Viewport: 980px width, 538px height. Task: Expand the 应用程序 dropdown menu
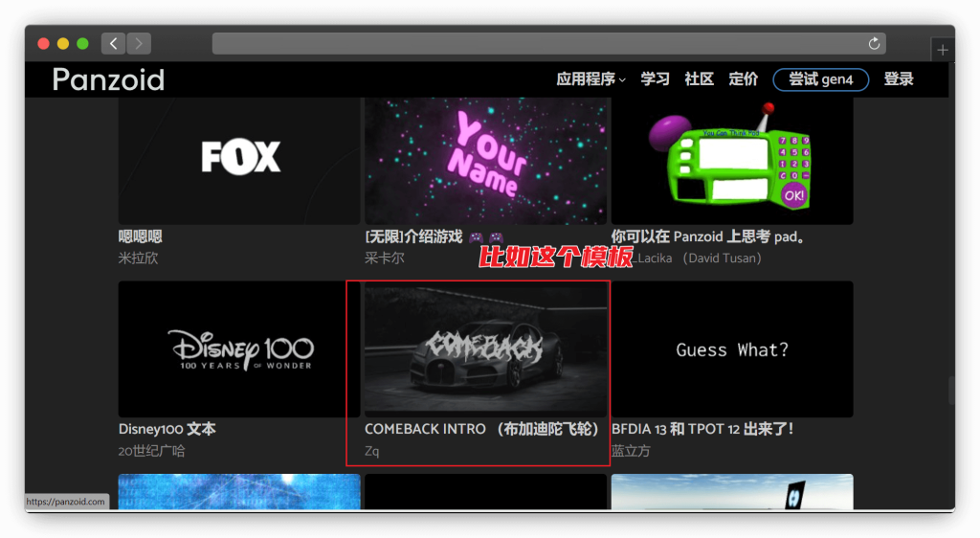[590, 79]
